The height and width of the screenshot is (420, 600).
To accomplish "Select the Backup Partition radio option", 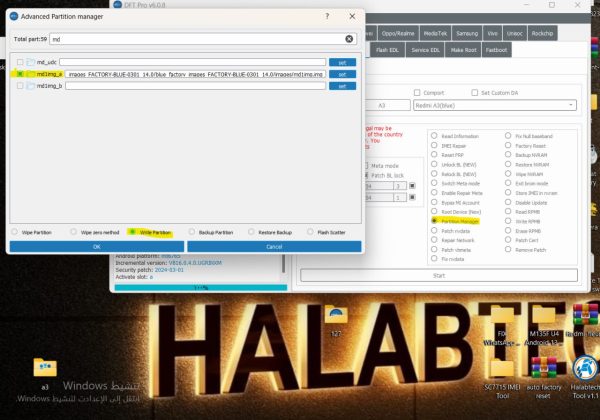I will [x=192, y=232].
